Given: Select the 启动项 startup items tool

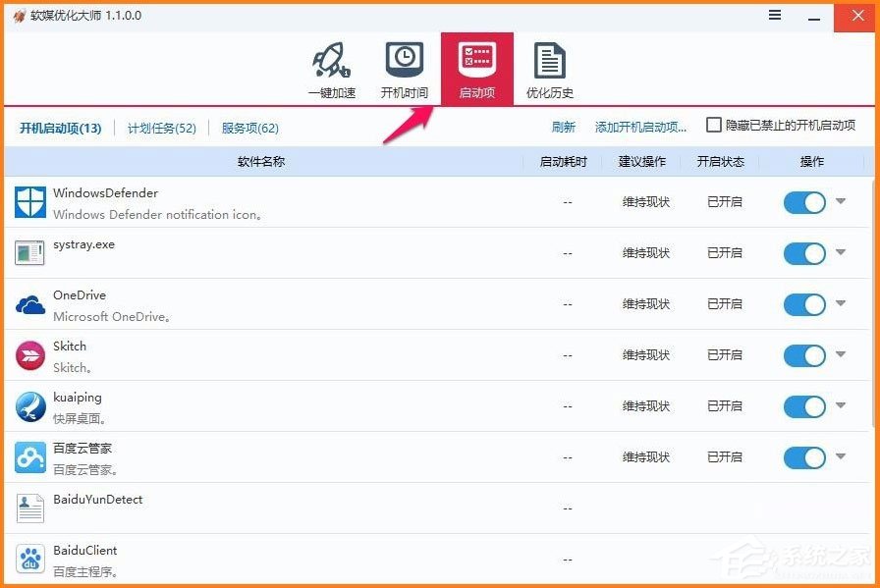Looking at the screenshot, I should 476,67.
